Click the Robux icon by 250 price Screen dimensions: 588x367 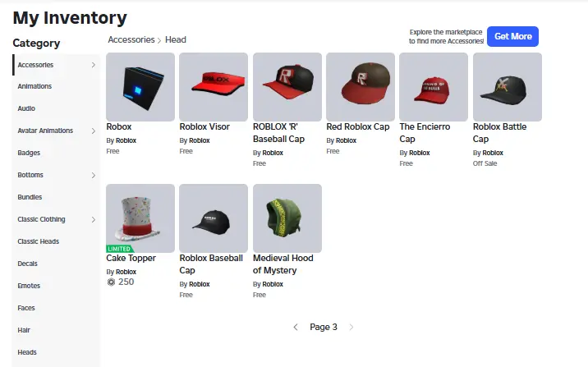[111, 282]
